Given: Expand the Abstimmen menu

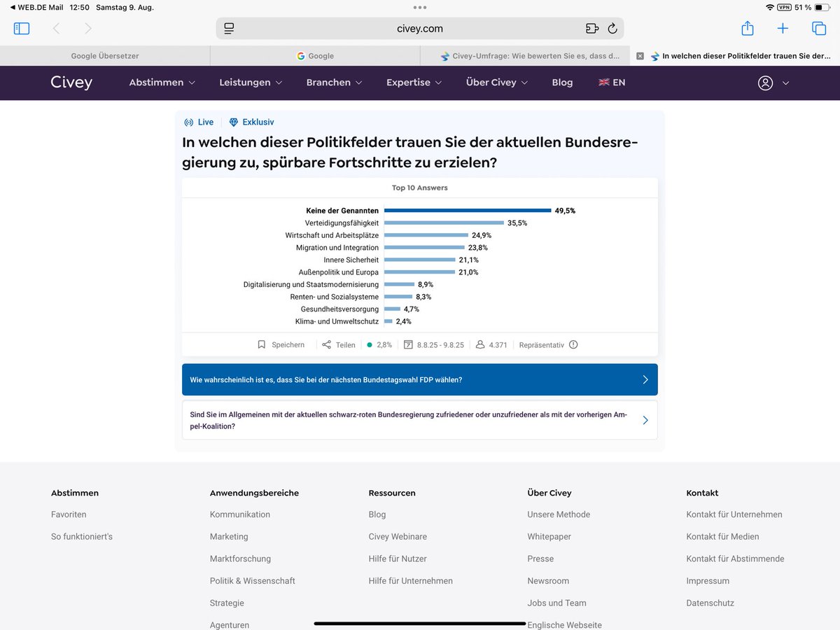Looking at the screenshot, I should tap(162, 83).
